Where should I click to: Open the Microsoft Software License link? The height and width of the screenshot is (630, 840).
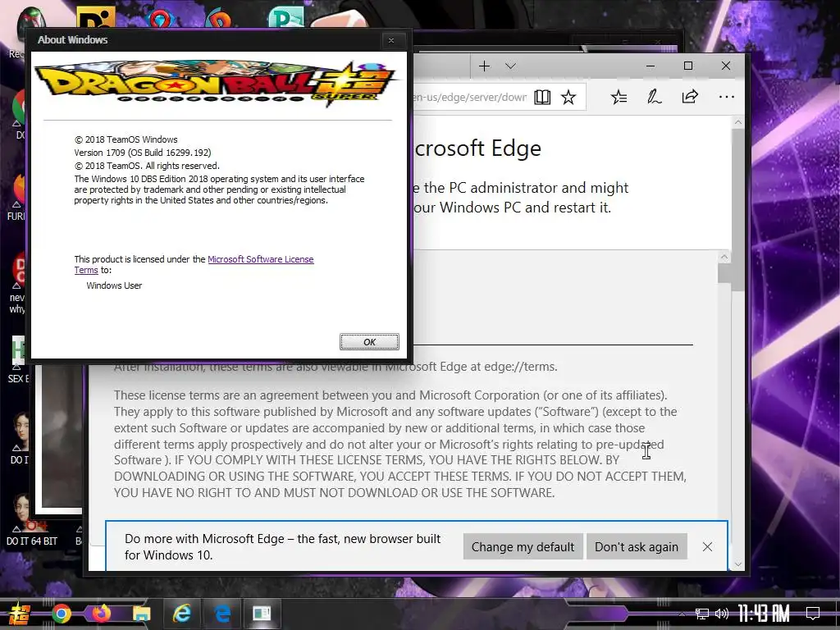coord(260,259)
